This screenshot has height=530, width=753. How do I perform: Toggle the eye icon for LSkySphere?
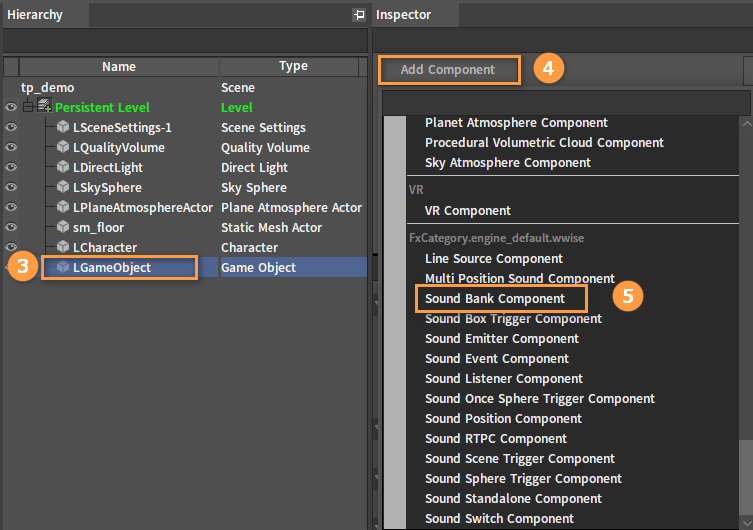point(11,187)
